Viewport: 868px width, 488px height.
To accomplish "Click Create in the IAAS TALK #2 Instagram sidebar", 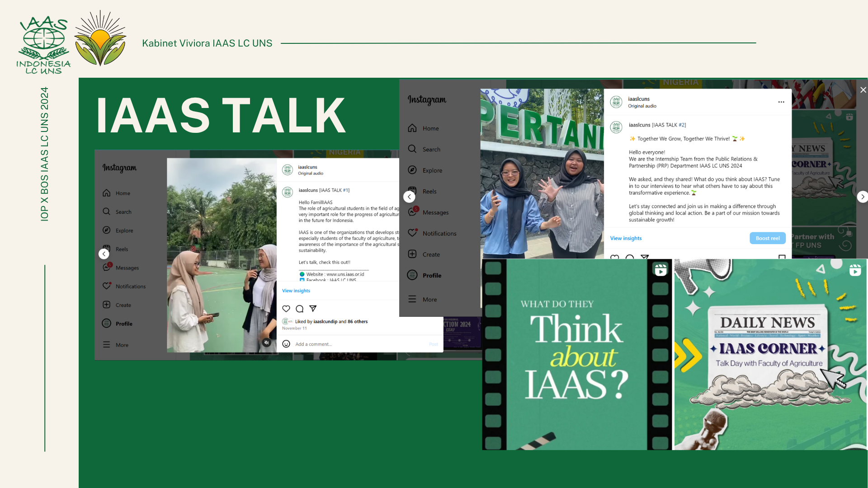I will pos(424,254).
